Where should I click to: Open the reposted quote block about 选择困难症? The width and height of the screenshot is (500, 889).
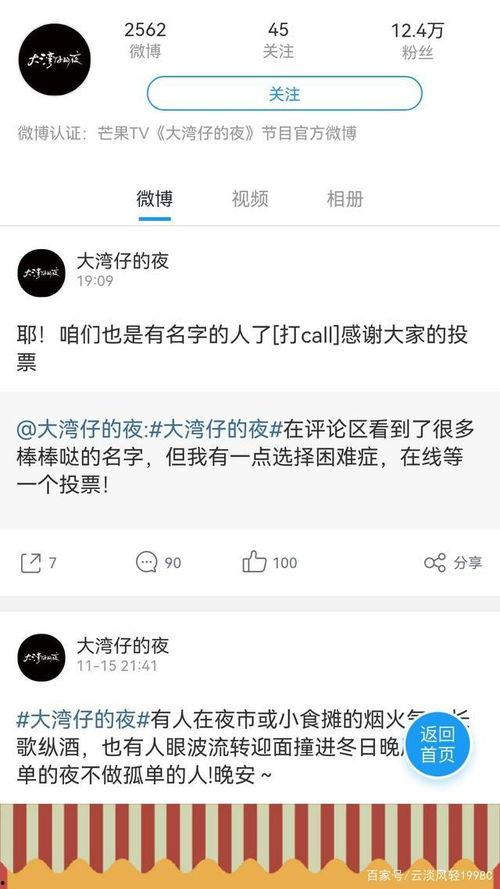tap(250, 460)
